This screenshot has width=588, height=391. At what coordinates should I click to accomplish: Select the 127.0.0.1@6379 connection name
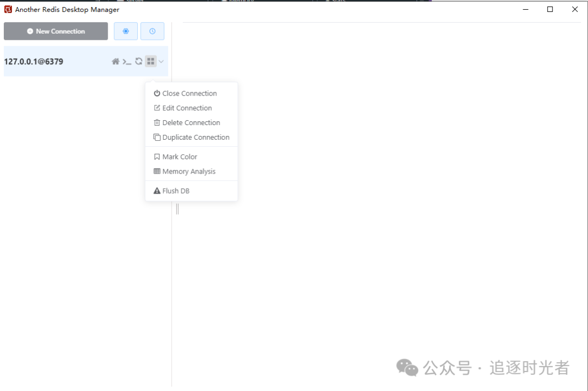point(34,61)
